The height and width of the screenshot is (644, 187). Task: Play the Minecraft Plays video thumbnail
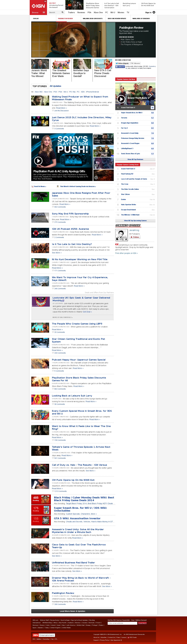pos(96,154)
